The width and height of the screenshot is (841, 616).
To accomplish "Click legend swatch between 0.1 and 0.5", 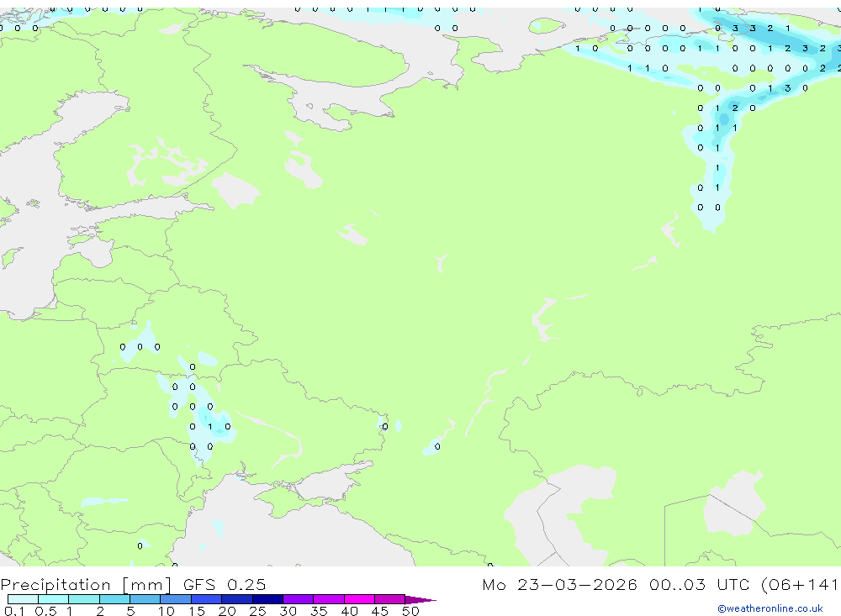I will (x=23, y=599).
